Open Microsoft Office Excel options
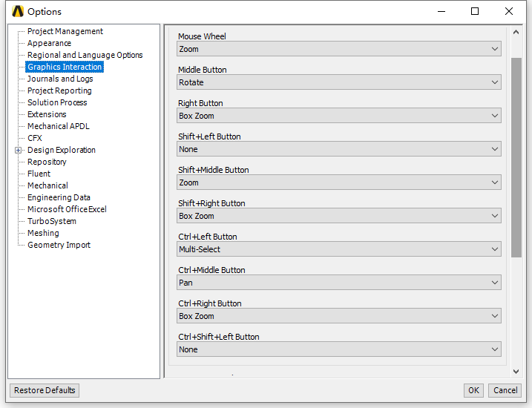Image resolution: width=532 pixels, height=408 pixels. (x=67, y=209)
